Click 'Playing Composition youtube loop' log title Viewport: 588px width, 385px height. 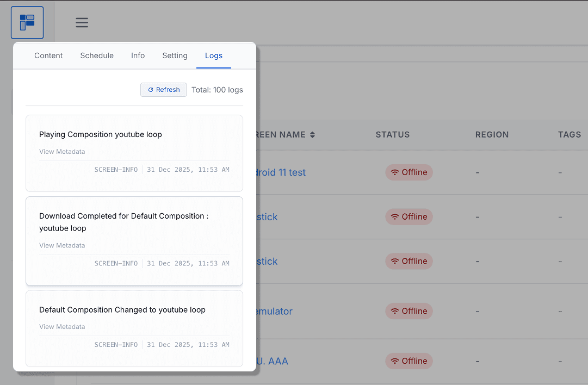click(x=101, y=134)
